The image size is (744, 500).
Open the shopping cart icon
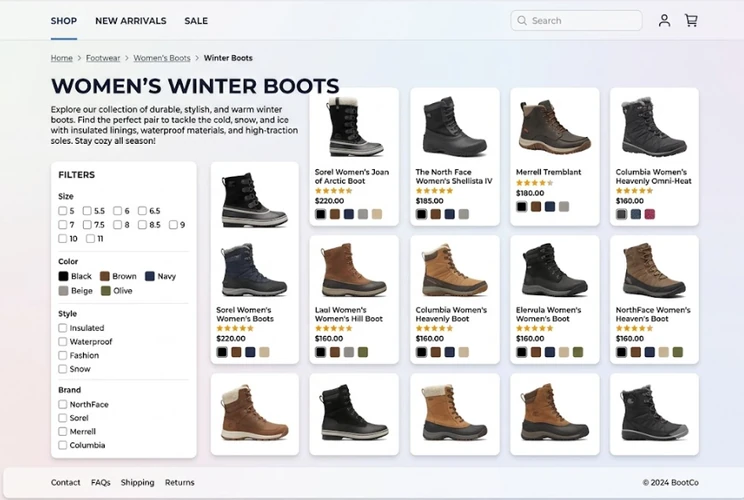691,20
